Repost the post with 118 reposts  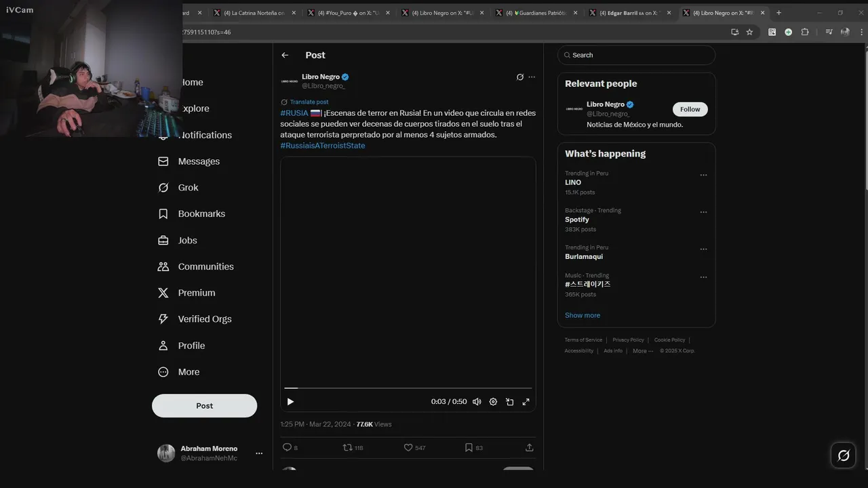click(x=347, y=447)
